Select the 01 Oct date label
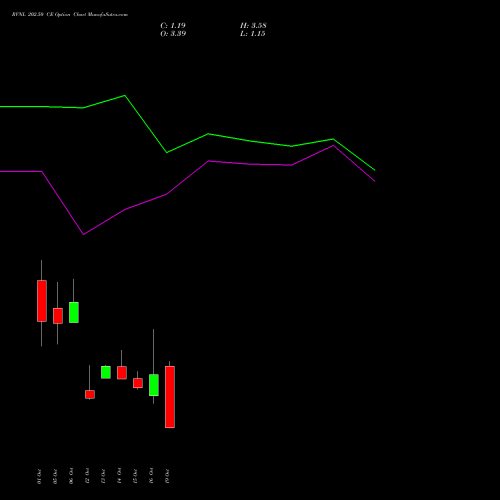The image size is (500, 500). tap(39, 477)
